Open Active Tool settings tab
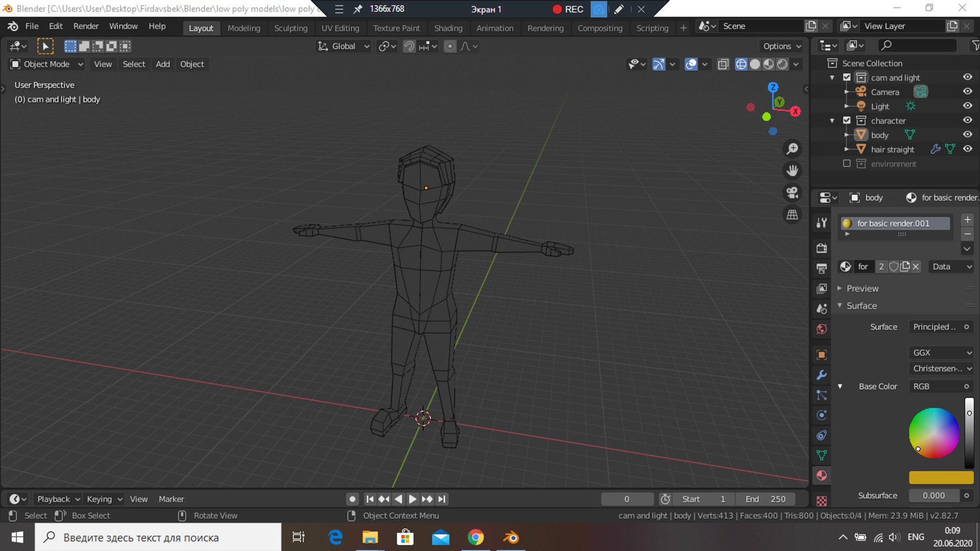This screenshot has width=980, height=551. pos(821,223)
